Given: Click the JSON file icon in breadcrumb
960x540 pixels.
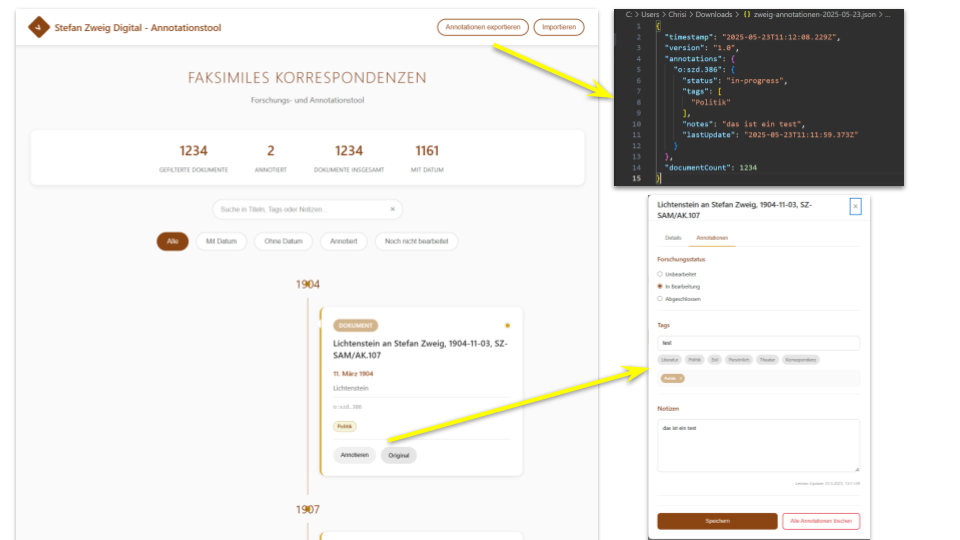Looking at the screenshot, I should [x=747, y=14].
